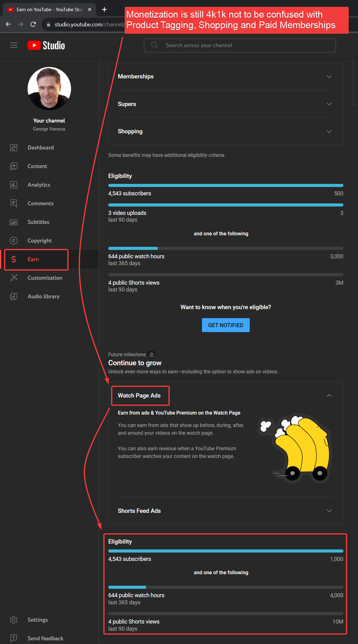Click the channel profile picture
358x644 pixels.
(49, 89)
